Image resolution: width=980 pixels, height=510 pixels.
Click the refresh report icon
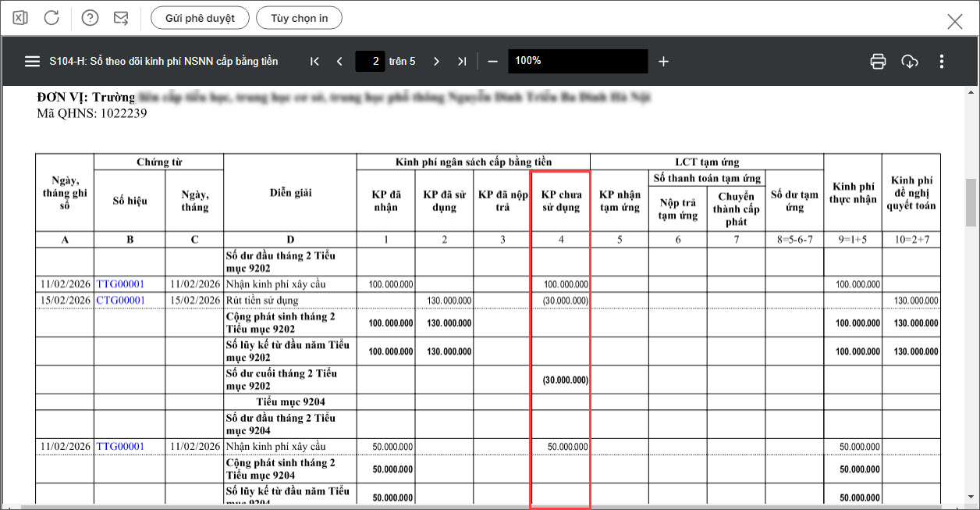(51, 18)
